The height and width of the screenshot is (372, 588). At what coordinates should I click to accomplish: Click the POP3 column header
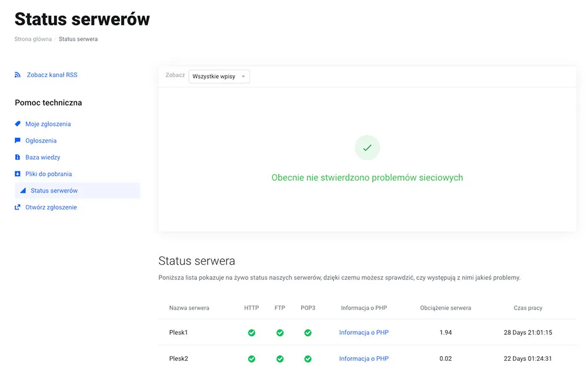[x=308, y=308]
